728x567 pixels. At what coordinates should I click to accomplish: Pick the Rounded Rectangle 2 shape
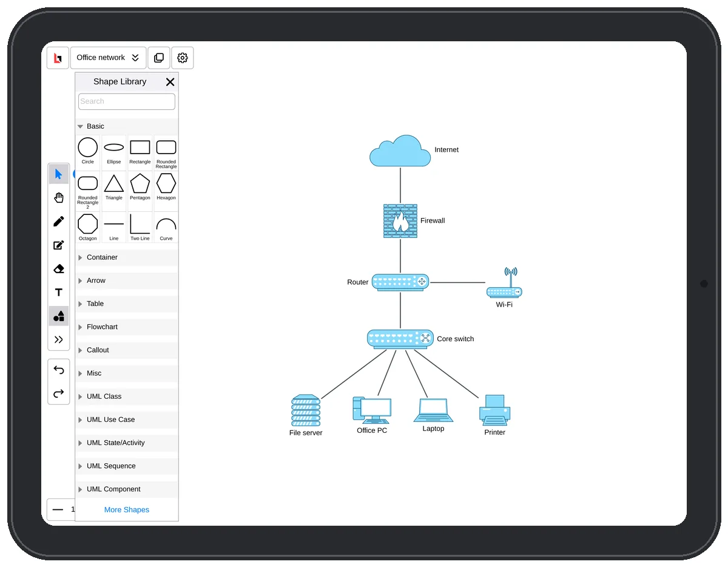(x=88, y=191)
